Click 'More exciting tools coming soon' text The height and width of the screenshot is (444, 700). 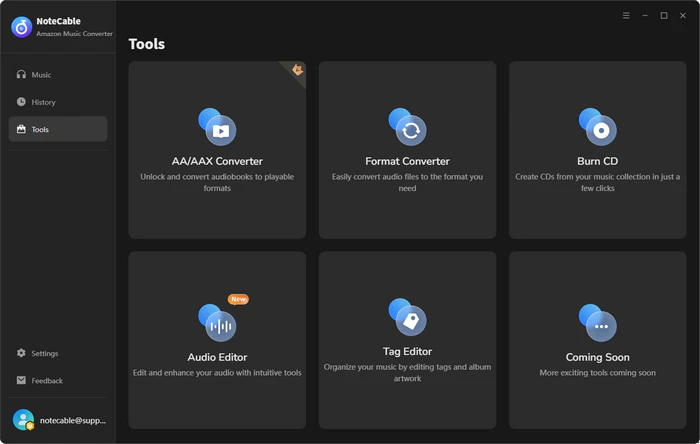[x=597, y=373]
